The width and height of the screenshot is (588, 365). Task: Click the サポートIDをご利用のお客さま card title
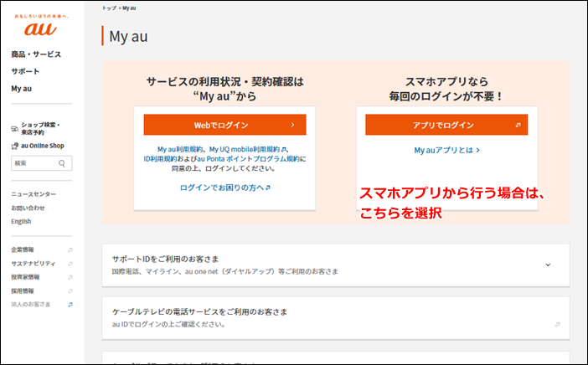coord(165,259)
